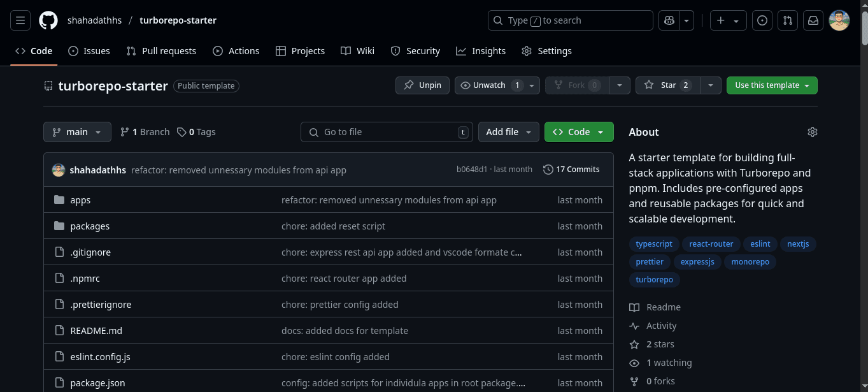
Task: Switch to the Insights tab
Action: (481, 51)
